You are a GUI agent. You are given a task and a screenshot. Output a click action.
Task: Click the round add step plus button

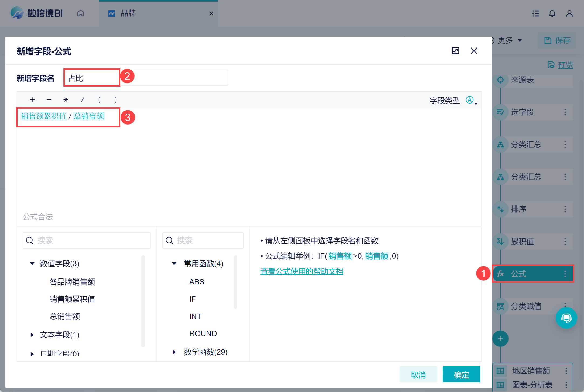tap(500, 339)
